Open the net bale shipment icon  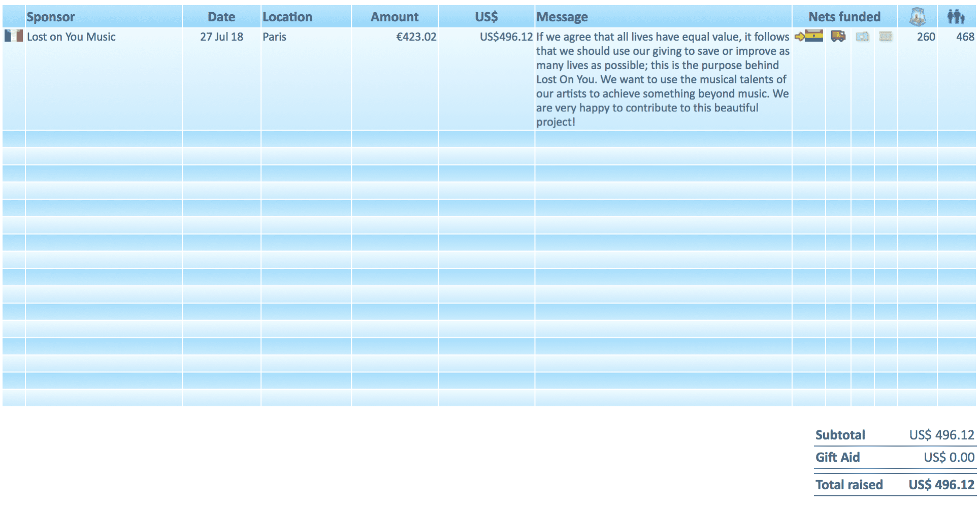click(x=813, y=36)
